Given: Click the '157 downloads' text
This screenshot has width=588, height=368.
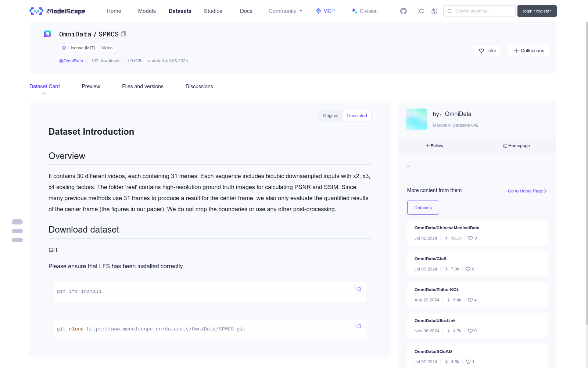Looking at the screenshot, I should coord(106,61).
